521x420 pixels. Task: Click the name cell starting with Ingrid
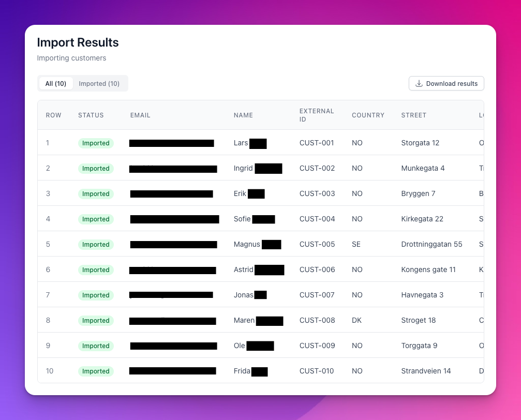258,168
